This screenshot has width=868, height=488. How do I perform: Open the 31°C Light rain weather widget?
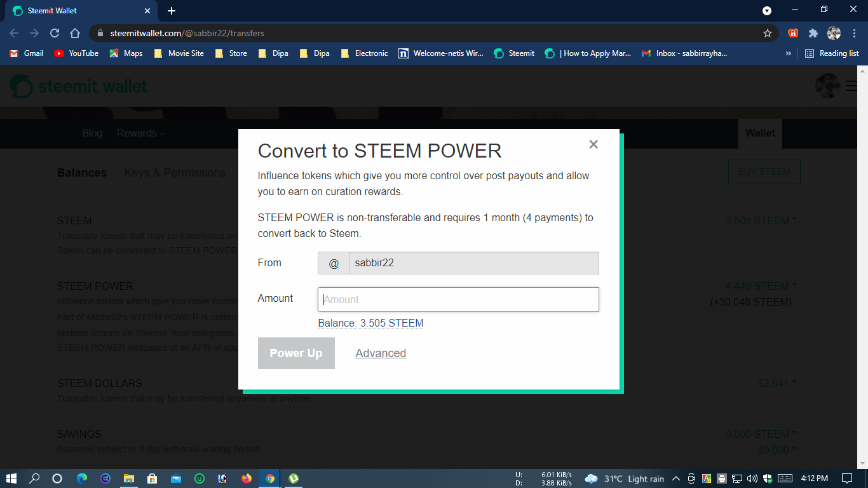(x=624, y=478)
